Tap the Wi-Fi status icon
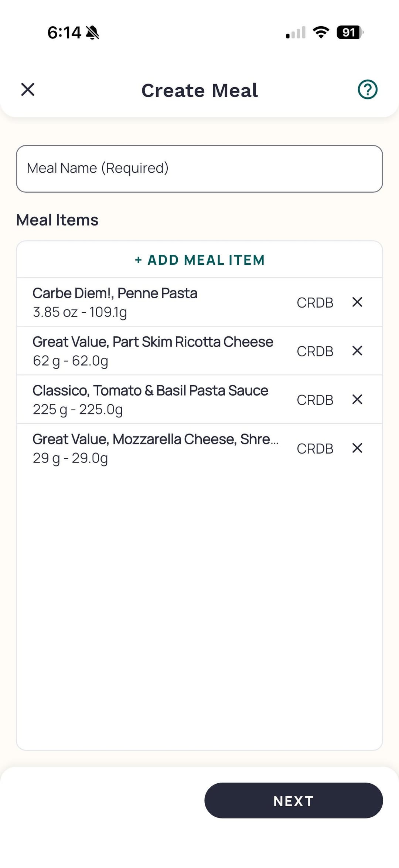The height and width of the screenshot is (868, 399). coord(321,33)
